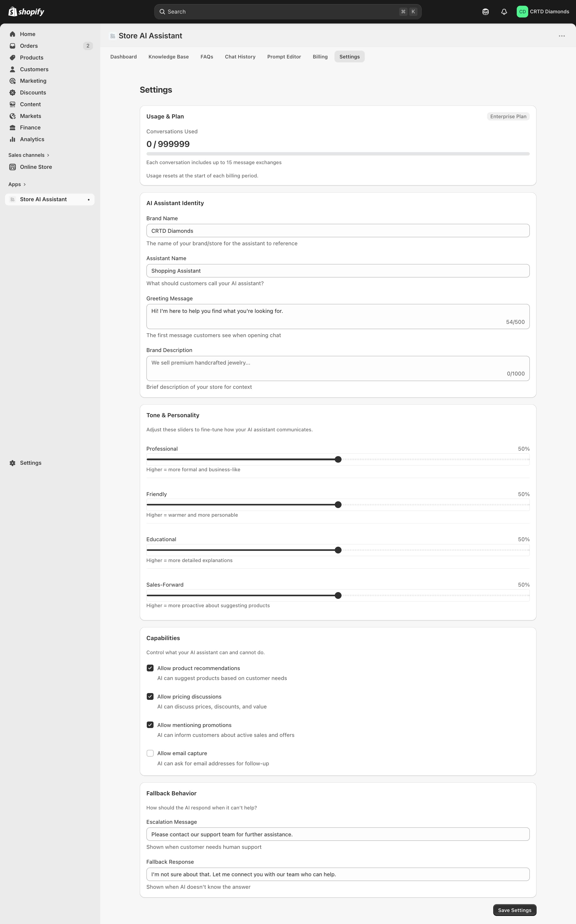
Task: Open the Discounts page
Action: (x=33, y=92)
